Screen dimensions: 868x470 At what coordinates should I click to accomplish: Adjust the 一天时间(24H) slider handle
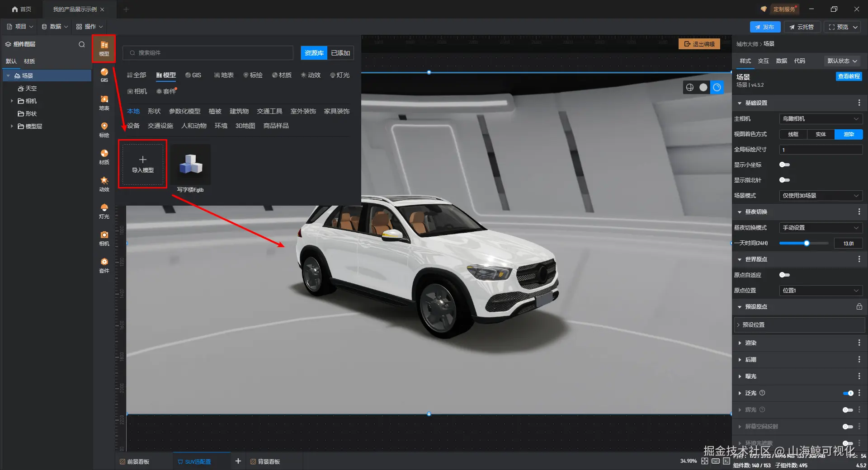click(x=807, y=243)
